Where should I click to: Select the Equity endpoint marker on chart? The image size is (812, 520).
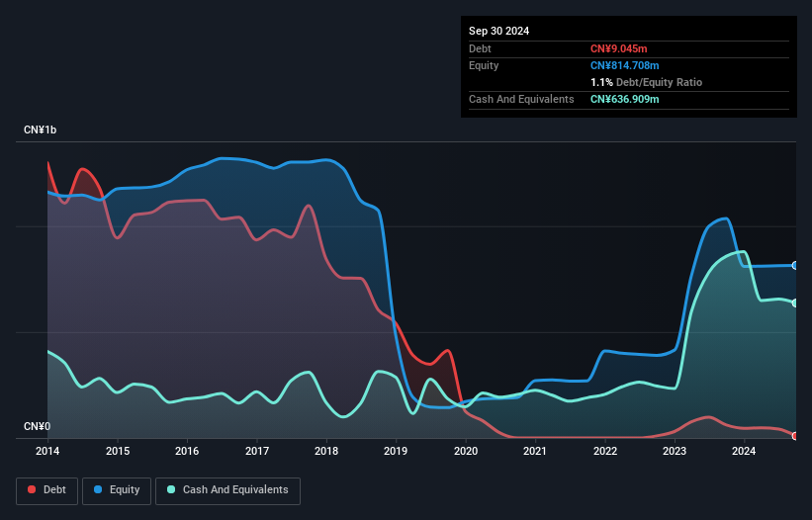pyautogui.click(x=795, y=265)
